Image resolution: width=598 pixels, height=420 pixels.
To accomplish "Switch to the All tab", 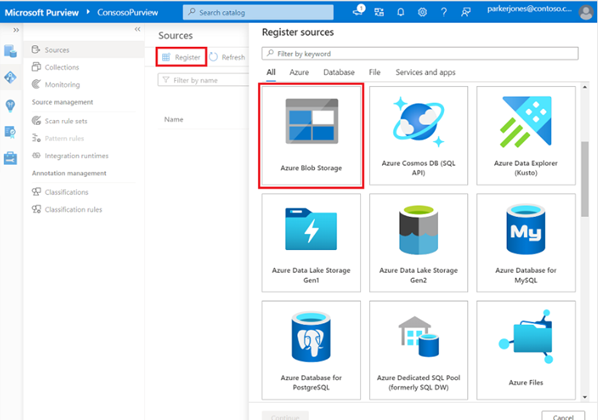I will click(x=271, y=72).
